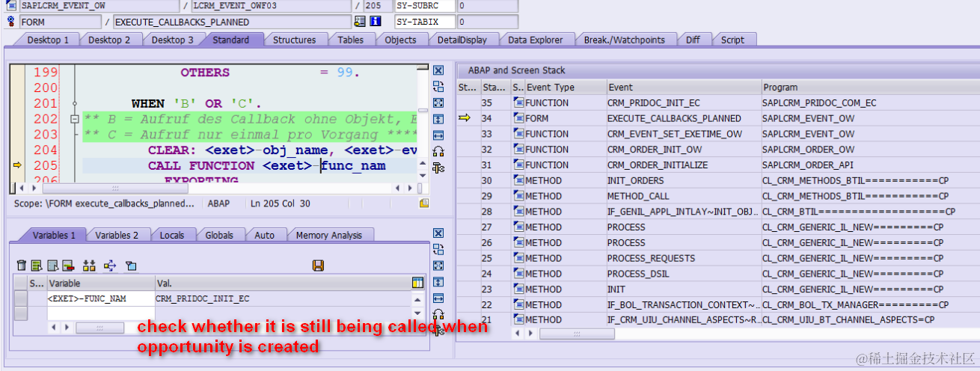Click the value CRM_PRIDOC_INIT_EC in variables table
980x371 pixels.
(203, 298)
